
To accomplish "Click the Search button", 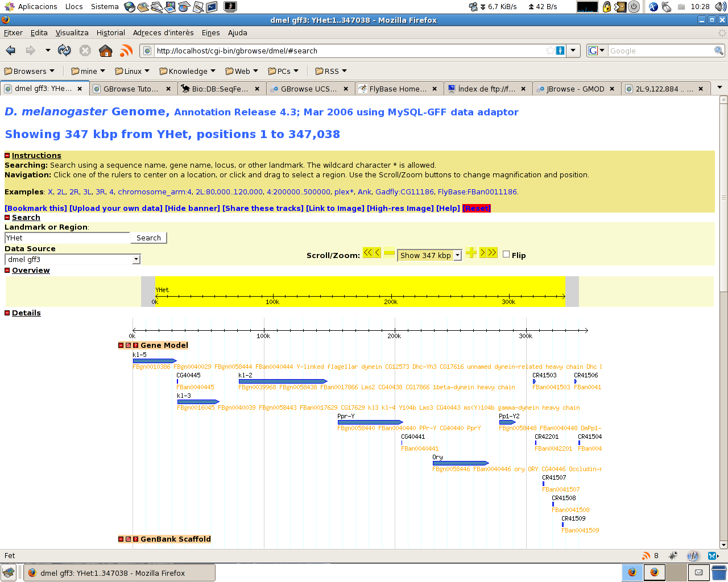I will coord(148,238).
